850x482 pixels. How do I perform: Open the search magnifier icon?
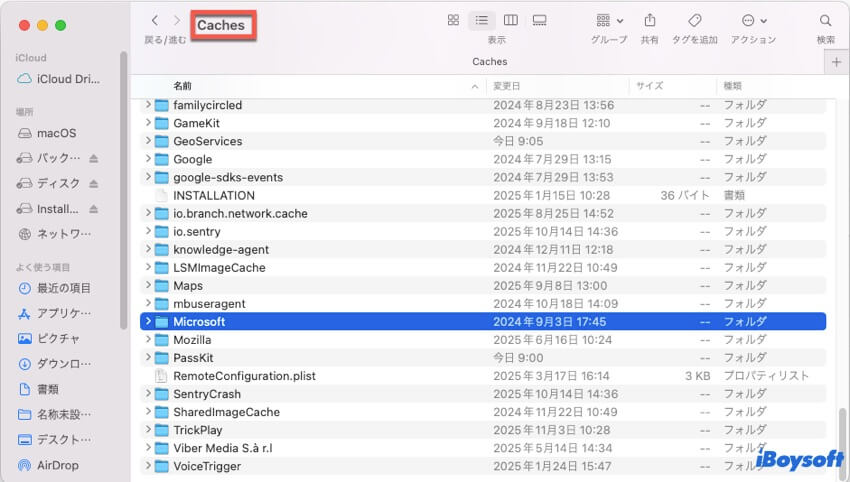click(x=825, y=20)
